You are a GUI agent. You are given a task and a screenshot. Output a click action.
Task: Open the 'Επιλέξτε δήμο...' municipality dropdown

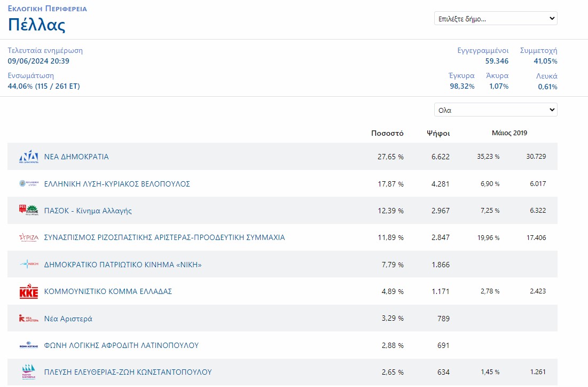496,19
